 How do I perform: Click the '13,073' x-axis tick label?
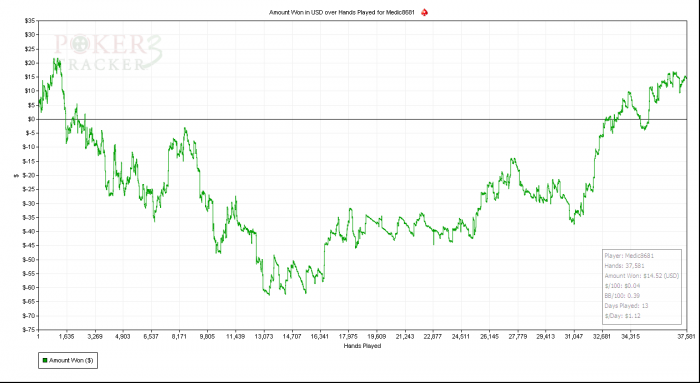[263, 337]
